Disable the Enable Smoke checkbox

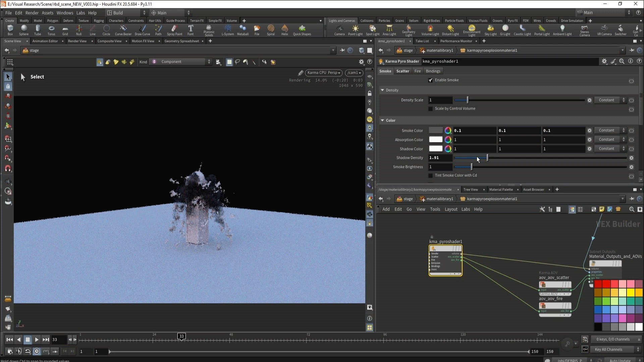click(431, 80)
